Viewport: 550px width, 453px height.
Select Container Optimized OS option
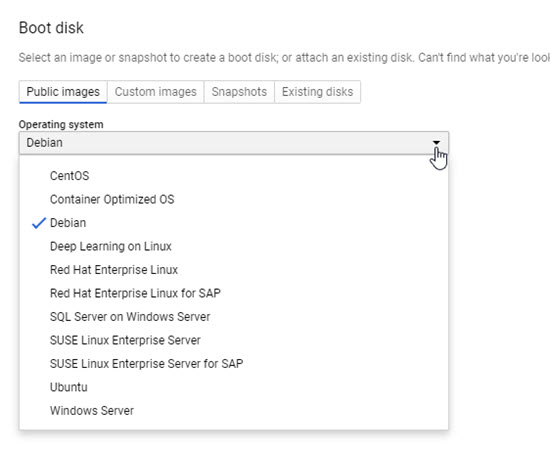pos(234,199)
